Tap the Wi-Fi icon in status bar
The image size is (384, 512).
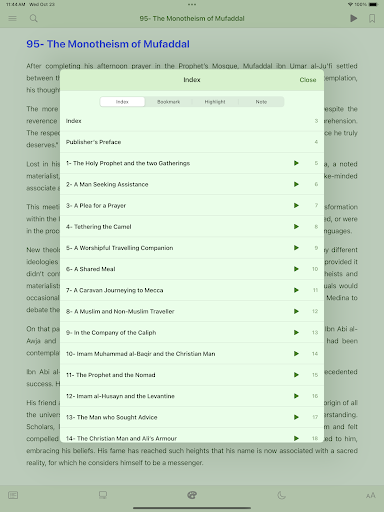click(350, 4)
